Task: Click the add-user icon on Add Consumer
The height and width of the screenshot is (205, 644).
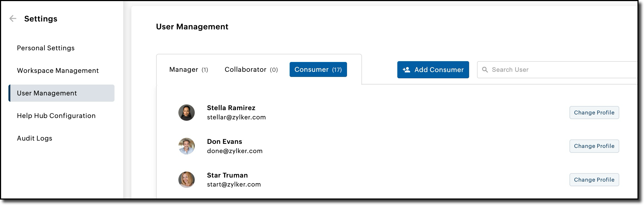Action: click(406, 70)
